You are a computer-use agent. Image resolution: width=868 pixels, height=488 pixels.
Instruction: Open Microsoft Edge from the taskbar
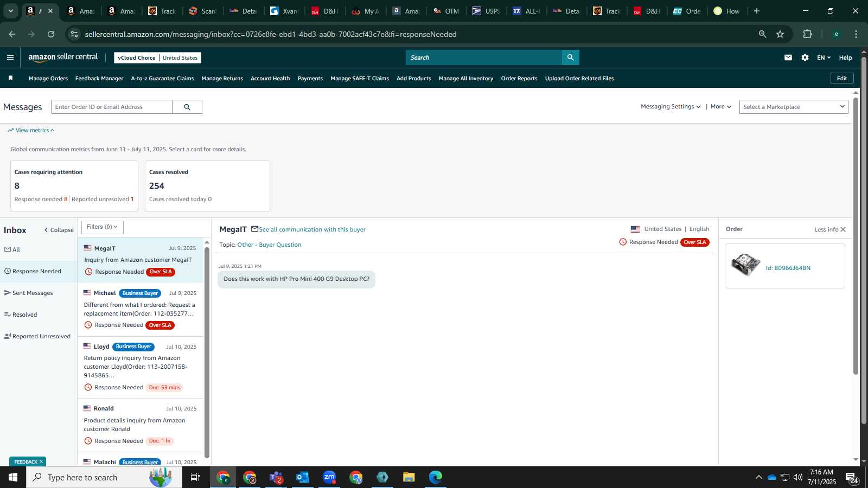[x=436, y=477]
